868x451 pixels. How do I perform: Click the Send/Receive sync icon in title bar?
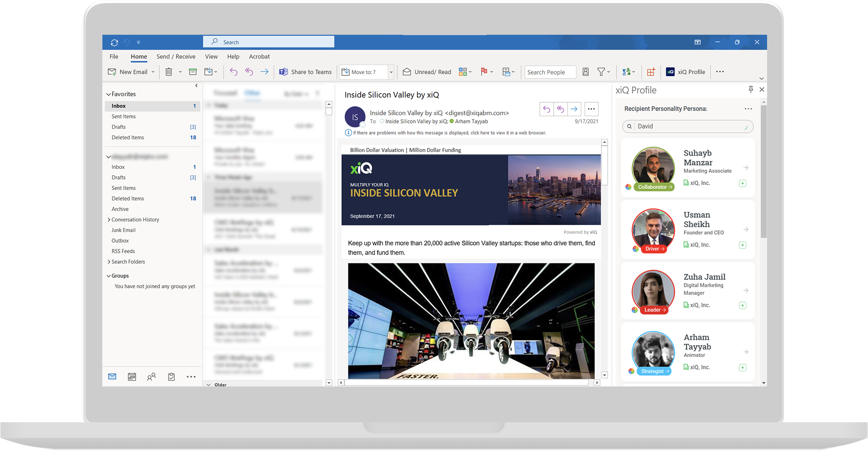[114, 42]
